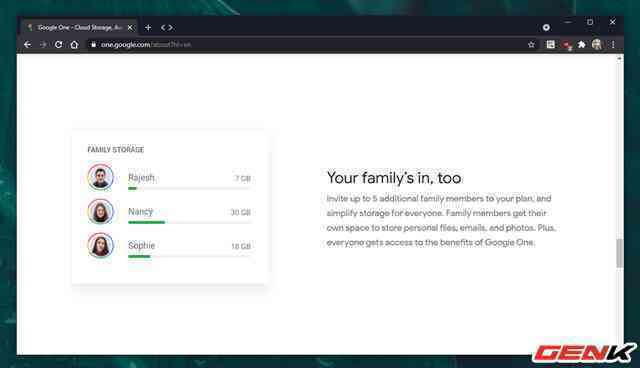Open the browser home page icon
Viewport: 640px width, 368px height.
[x=74, y=44]
